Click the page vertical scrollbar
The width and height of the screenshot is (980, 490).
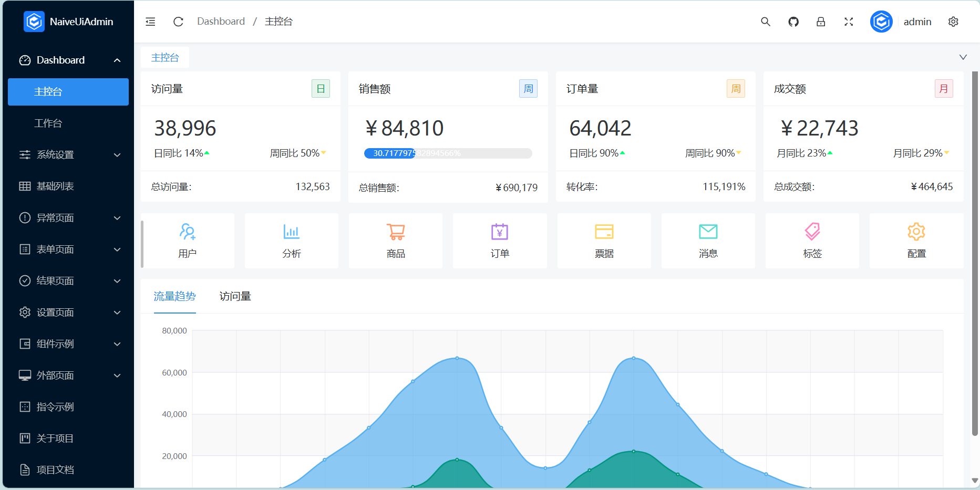click(975, 253)
